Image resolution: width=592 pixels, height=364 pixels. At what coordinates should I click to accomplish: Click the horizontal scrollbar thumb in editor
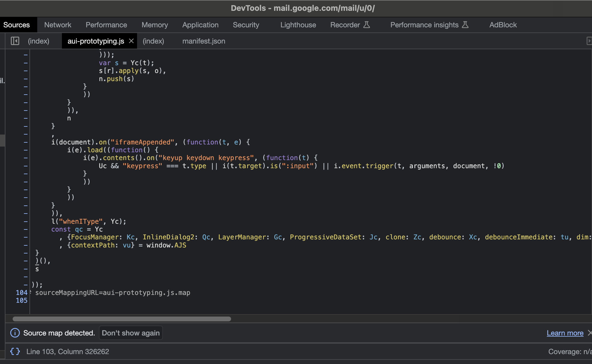[122, 319]
